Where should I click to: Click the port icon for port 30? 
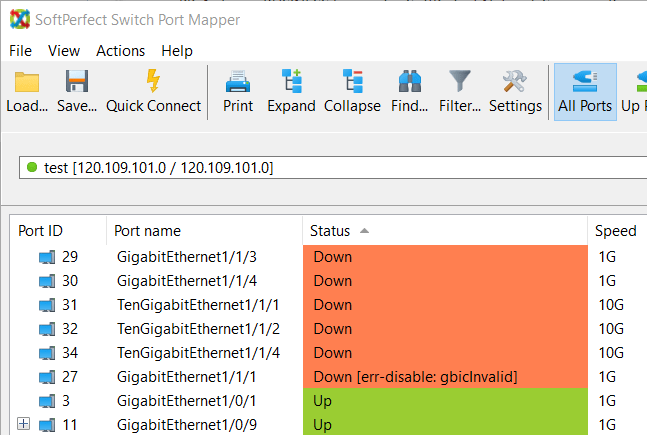pyautogui.click(x=47, y=281)
